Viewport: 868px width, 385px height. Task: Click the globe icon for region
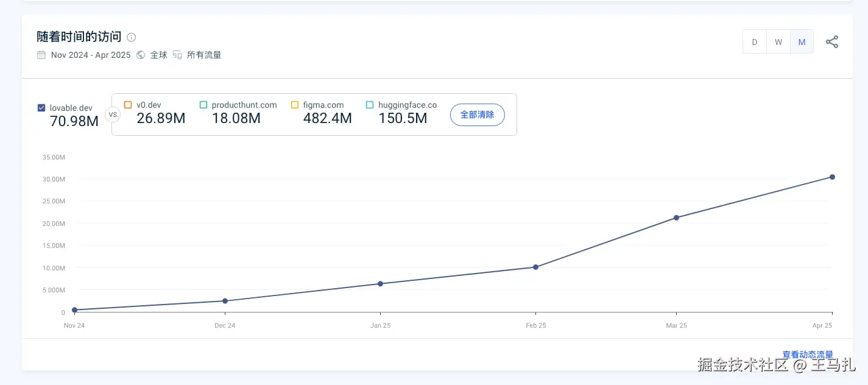[141, 55]
